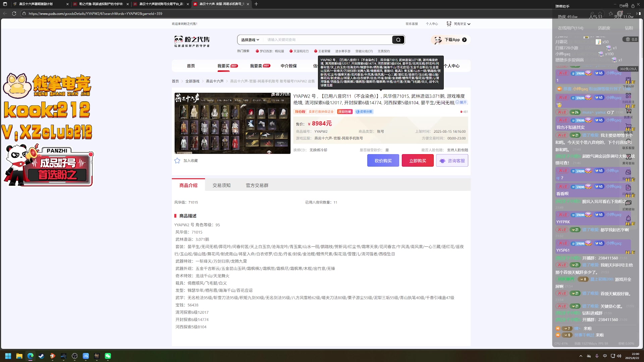
Task: Select hot search 王者荣耀
Action: [x=322, y=51]
